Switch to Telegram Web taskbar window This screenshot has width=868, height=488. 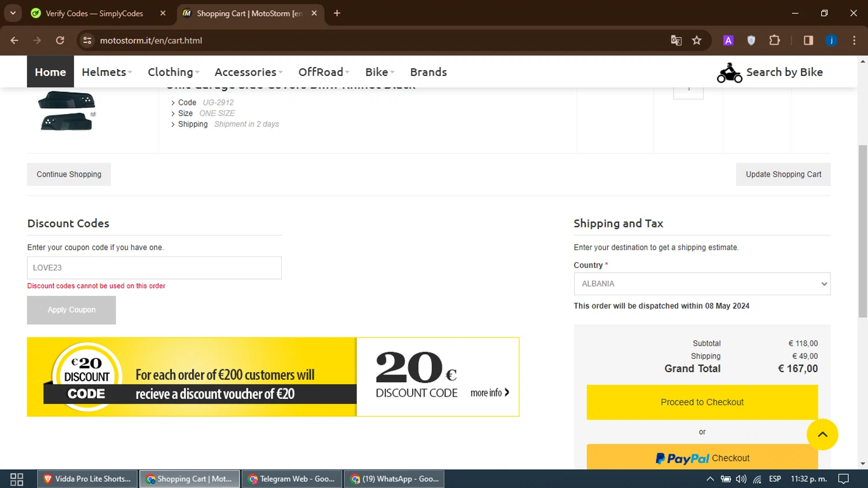[292, 479]
